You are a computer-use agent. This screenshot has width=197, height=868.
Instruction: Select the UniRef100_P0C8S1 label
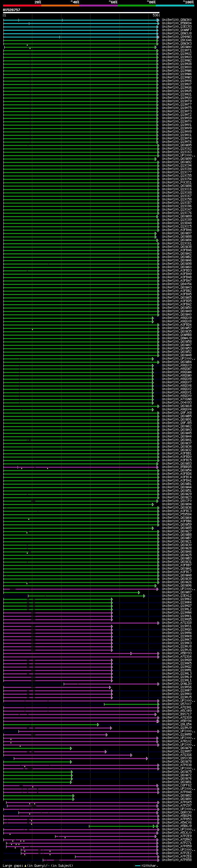point(177,183)
